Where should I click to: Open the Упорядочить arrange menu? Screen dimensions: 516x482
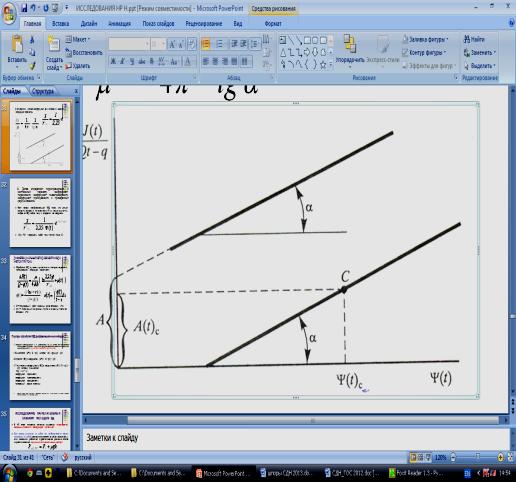click(350, 52)
